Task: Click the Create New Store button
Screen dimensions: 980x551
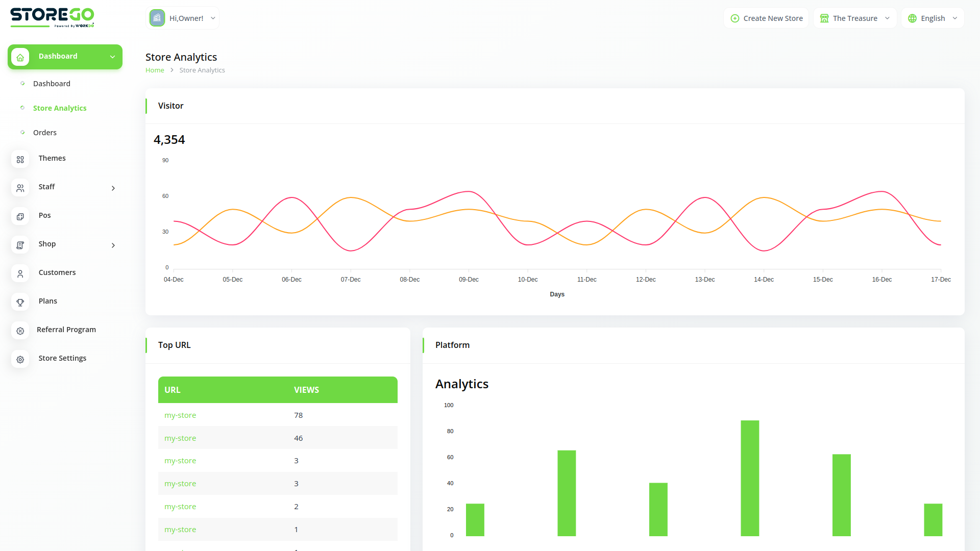Action: pos(766,18)
